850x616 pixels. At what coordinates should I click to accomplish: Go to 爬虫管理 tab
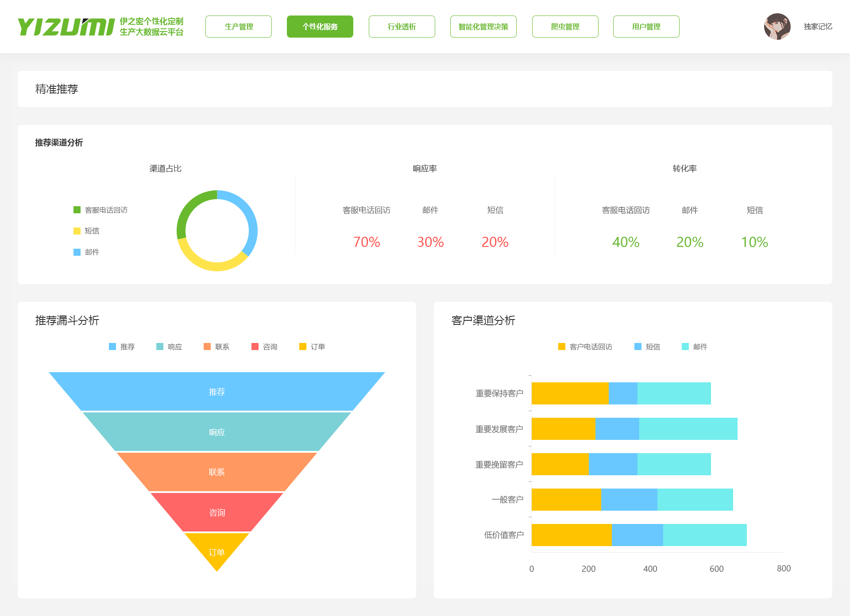coord(565,27)
